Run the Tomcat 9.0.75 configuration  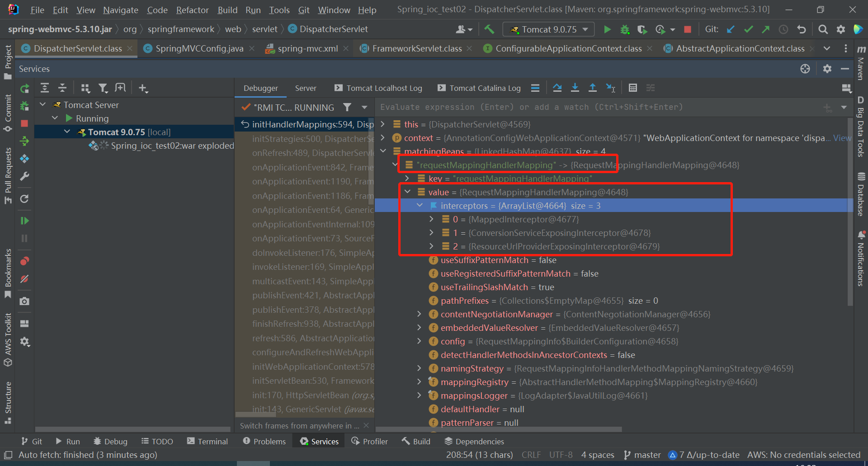coord(607,29)
